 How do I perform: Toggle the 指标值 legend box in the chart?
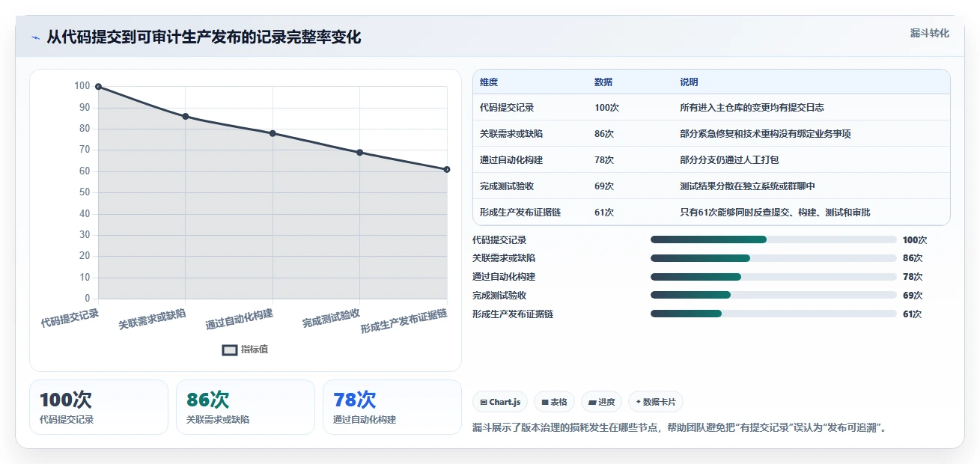click(x=230, y=350)
